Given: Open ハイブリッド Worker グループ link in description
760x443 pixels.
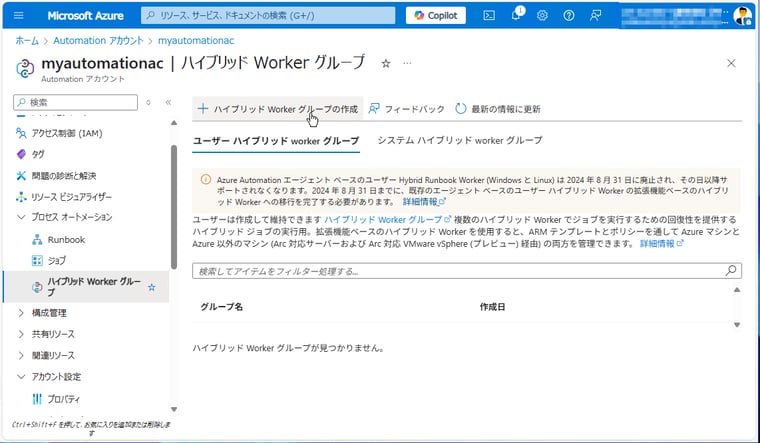Looking at the screenshot, I should click(387, 220).
